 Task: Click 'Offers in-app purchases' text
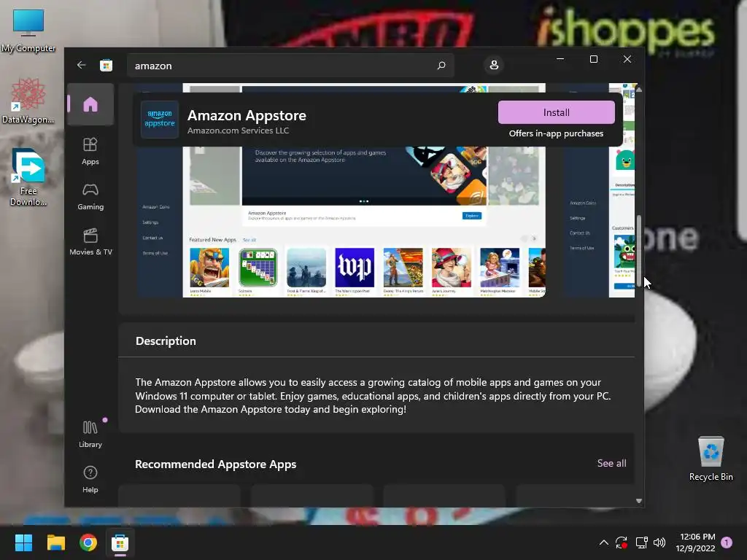pyautogui.click(x=556, y=133)
